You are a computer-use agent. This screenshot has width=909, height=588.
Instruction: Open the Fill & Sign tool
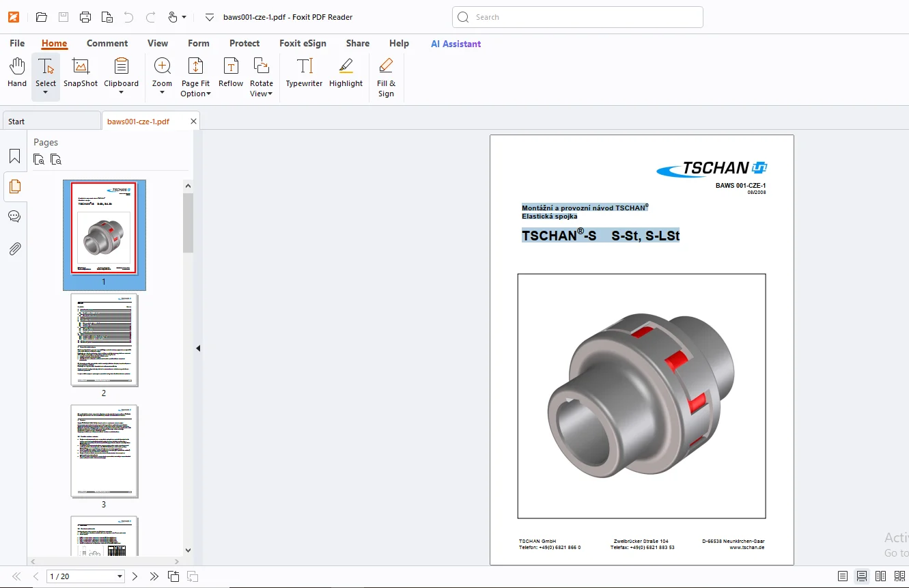pos(386,77)
